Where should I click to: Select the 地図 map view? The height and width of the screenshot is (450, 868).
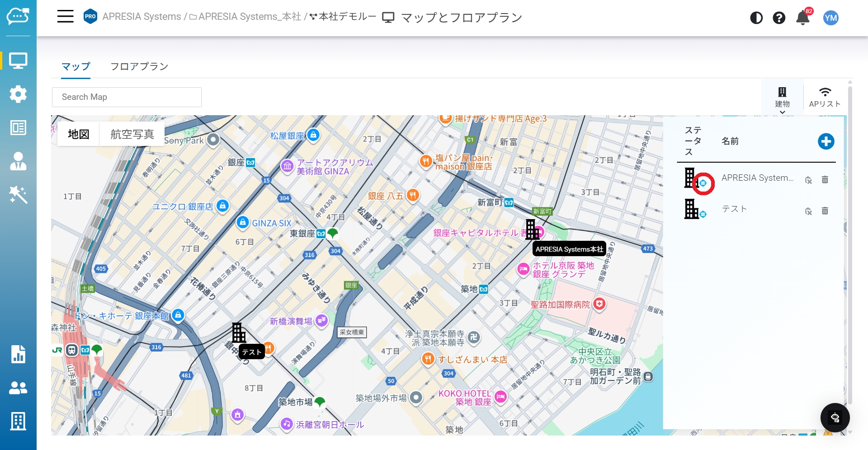[79, 134]
